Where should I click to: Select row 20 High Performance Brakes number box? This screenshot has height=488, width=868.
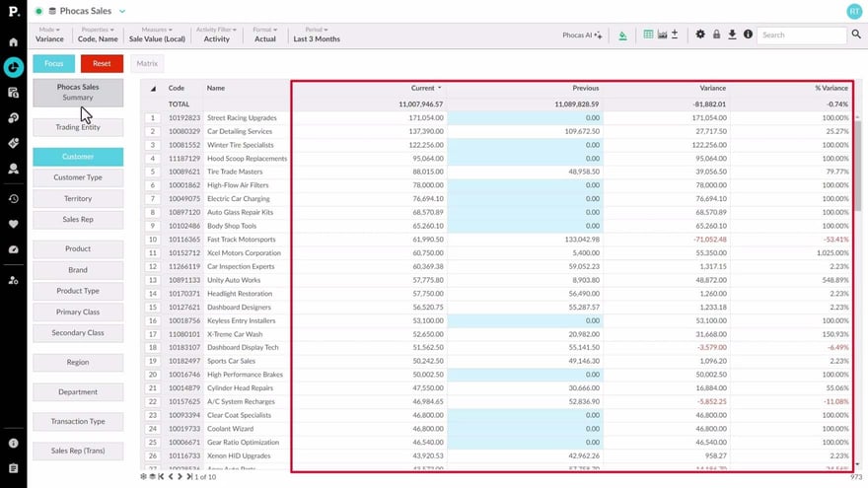152,375
